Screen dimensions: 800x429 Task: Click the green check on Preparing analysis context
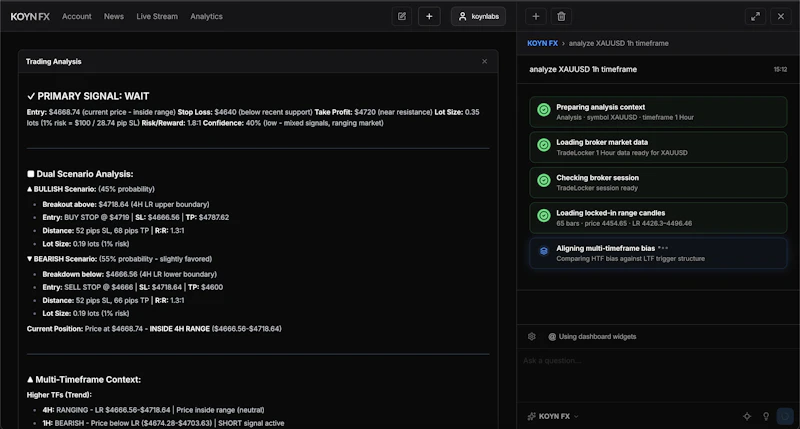pyautogui.click(x=544, y=109)
